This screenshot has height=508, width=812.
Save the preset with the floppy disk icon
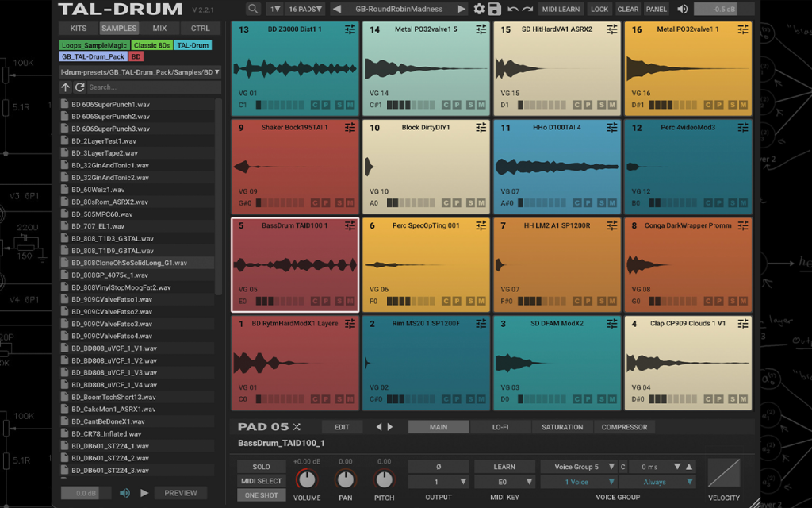(495, 9)
